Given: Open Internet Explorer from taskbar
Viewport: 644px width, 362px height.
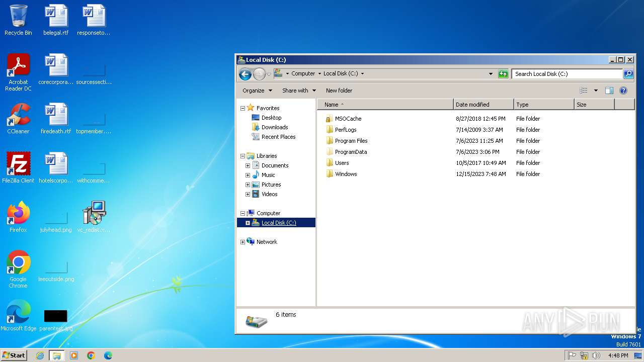Looking at the screenshot, I should [x=40, y=355].
